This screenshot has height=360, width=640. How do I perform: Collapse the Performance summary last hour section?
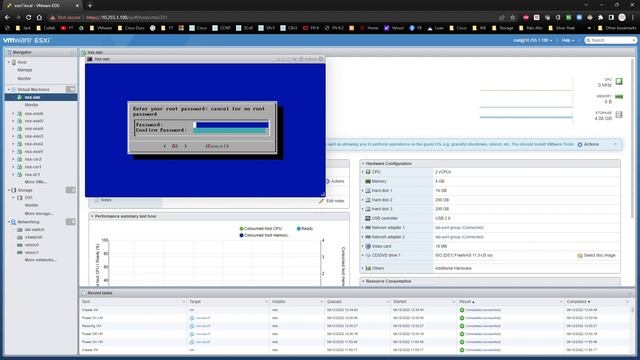tap(92, 216)
